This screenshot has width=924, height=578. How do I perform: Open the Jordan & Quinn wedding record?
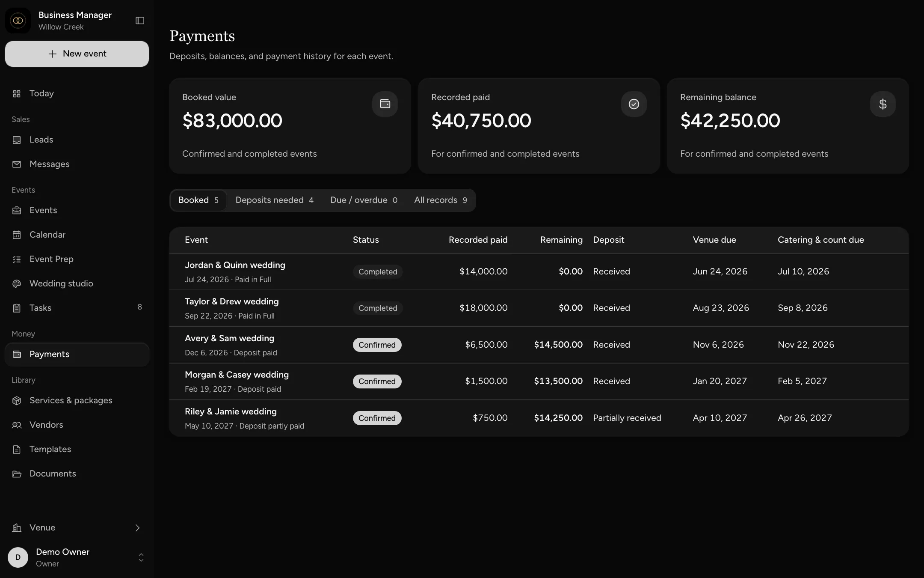tap(539, 272)
